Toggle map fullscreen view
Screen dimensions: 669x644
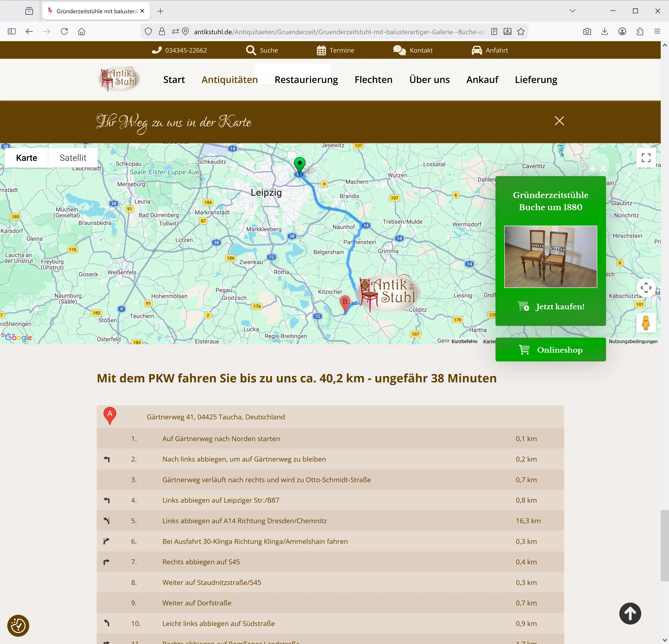click(646, 158)
